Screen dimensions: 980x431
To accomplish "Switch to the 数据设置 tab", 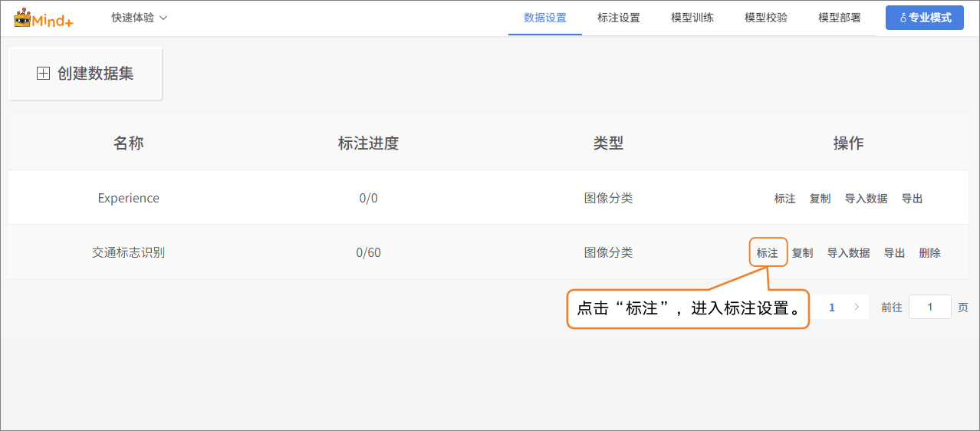I will point(544,18).
